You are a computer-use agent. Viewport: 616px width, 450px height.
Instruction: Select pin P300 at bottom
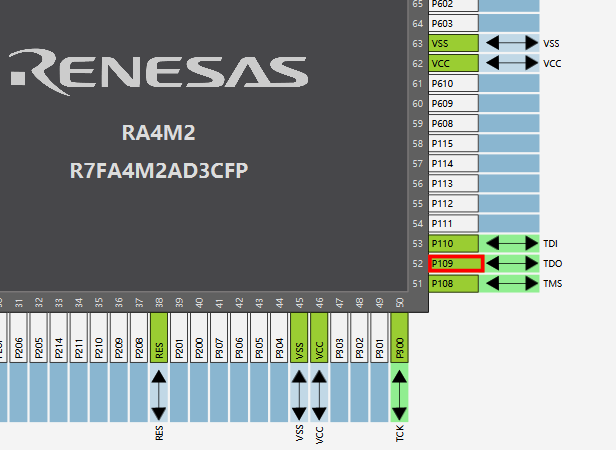400,338
